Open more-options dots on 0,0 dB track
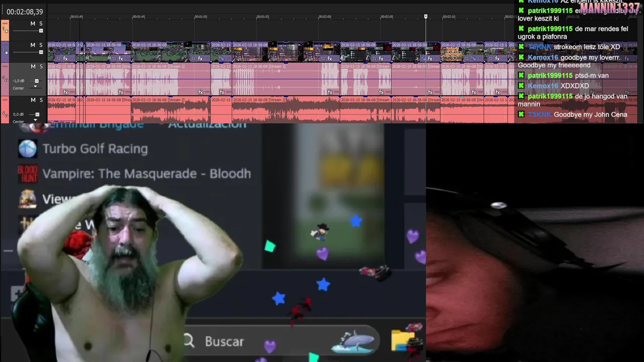 6,100
